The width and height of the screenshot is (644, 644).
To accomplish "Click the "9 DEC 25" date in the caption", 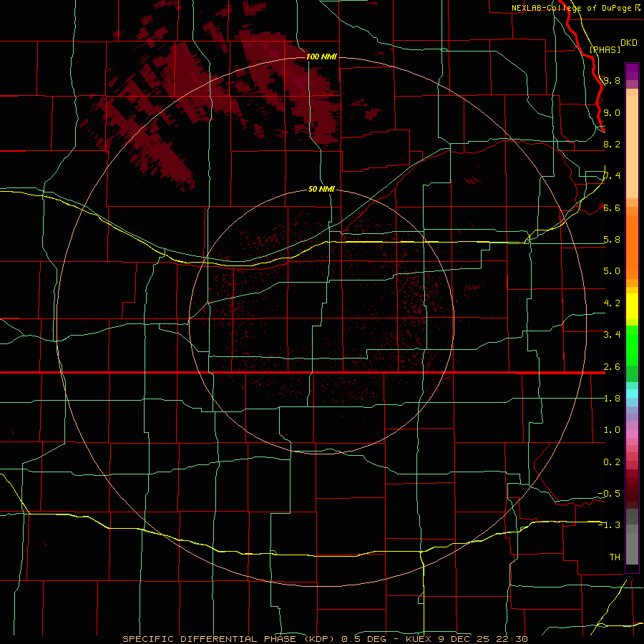I will pos(464,639).
